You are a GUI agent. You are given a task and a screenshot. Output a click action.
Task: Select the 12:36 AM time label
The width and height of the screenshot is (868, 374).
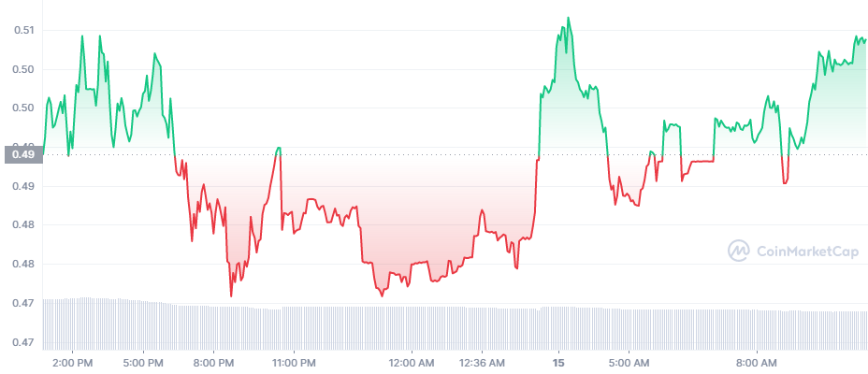(x=483, y=362)
